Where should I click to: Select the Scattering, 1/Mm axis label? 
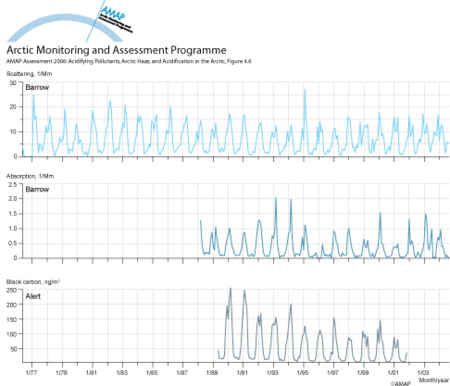[x=29, y=74]
